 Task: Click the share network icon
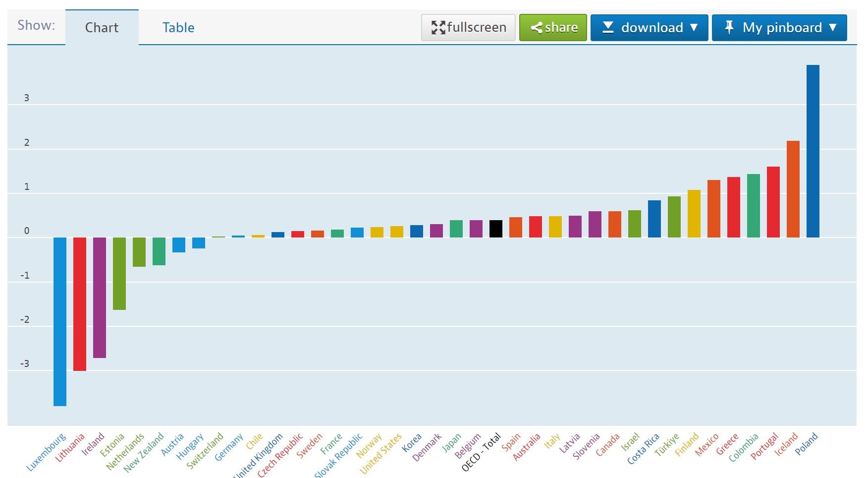(x=536, y=28)
